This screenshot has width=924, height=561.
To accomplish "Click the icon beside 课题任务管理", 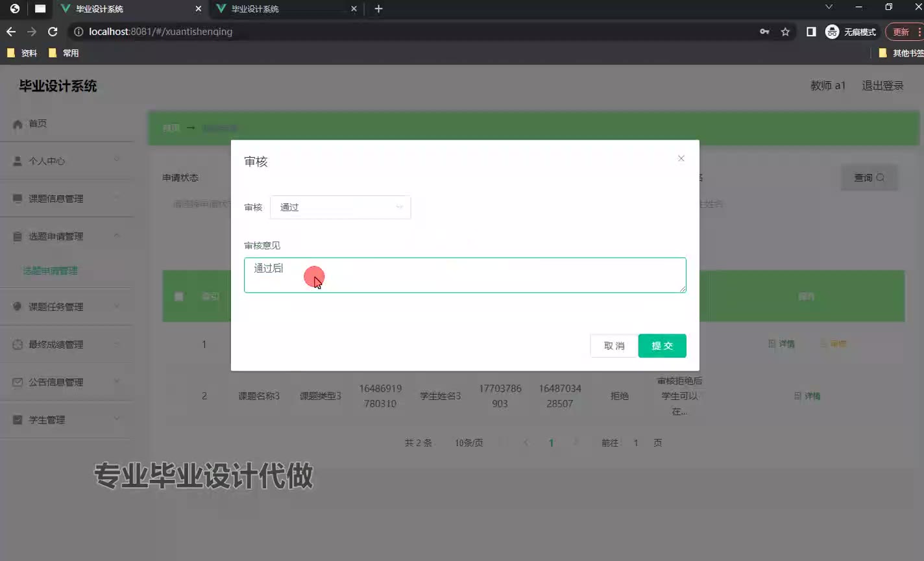I will point(18,306).
